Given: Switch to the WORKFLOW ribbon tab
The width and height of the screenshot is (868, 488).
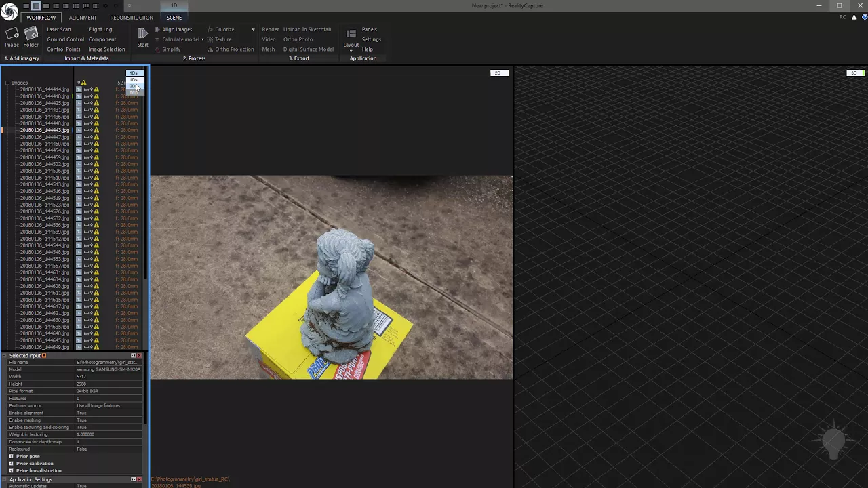Looking at the screenshot, I should (41, 17).
